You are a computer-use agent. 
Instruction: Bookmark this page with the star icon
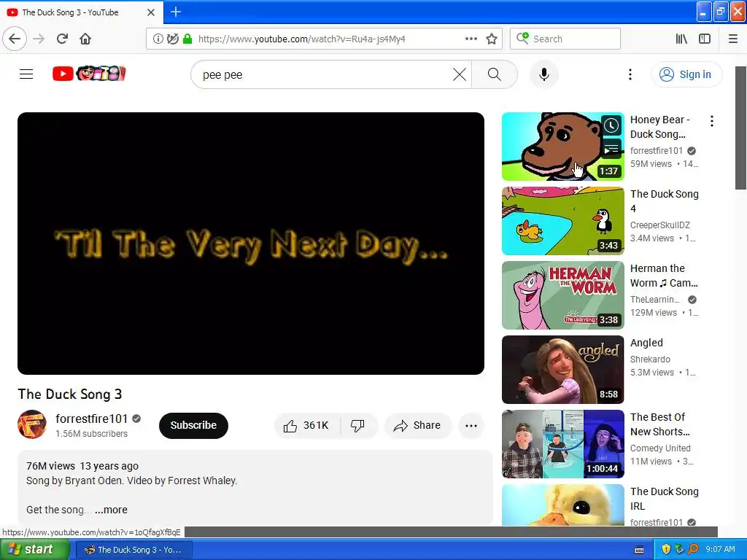point(492,39)
